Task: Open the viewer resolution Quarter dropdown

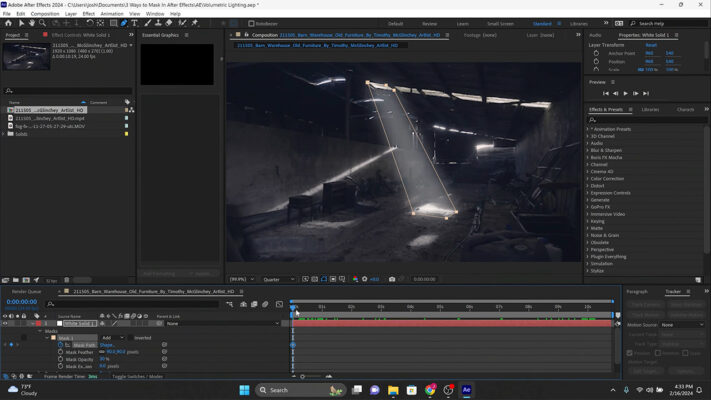Action: pos(278,279)
